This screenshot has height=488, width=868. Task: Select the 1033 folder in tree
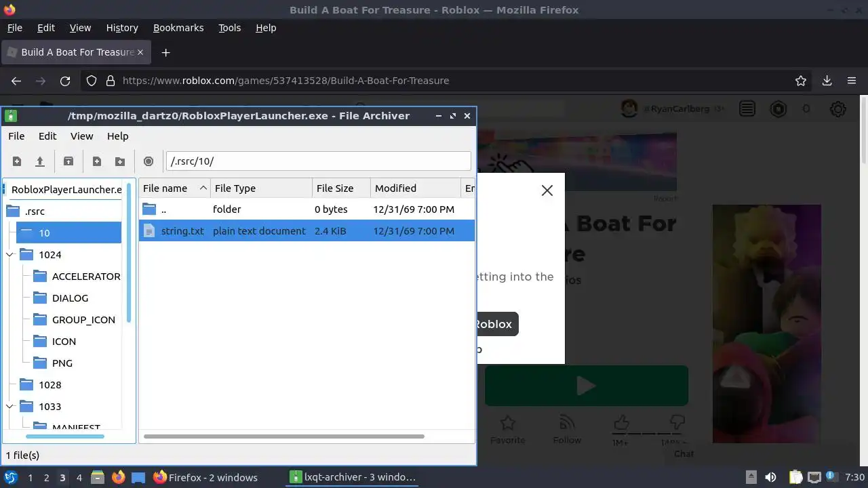(x=50, y=407)
